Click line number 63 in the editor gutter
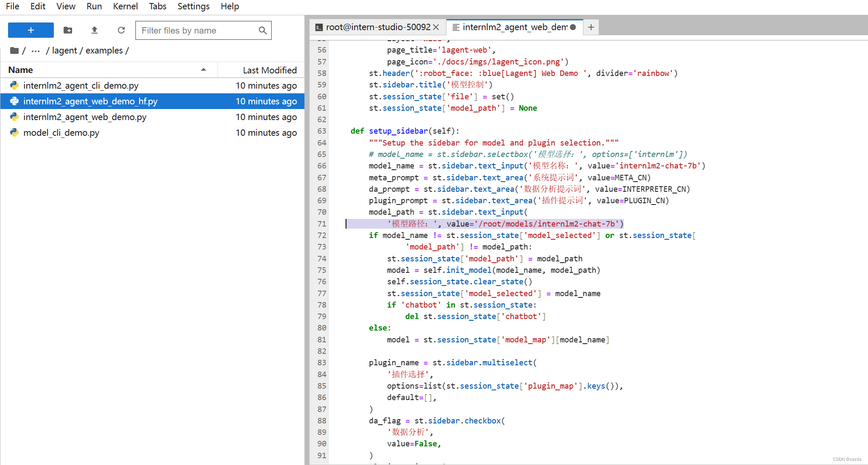The image size is (868, 465). [x=322, y=131]
